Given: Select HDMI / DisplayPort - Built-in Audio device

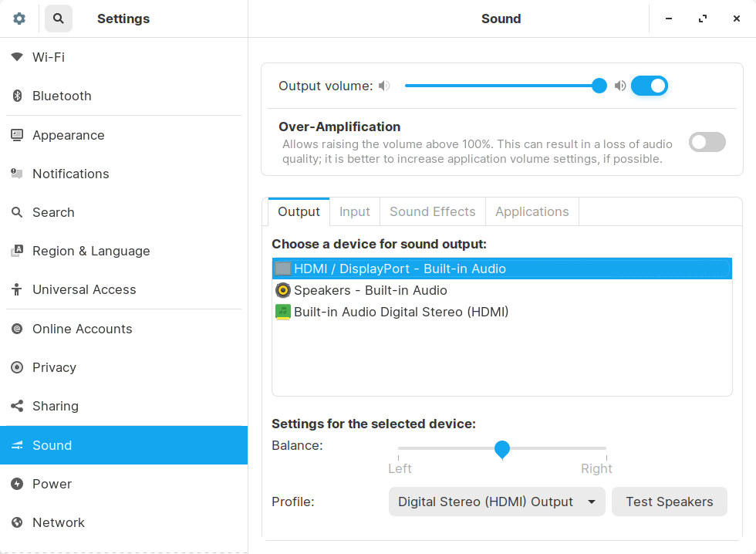Looking at the screenshot, I should pyautogui.click(x=400, y=269).
